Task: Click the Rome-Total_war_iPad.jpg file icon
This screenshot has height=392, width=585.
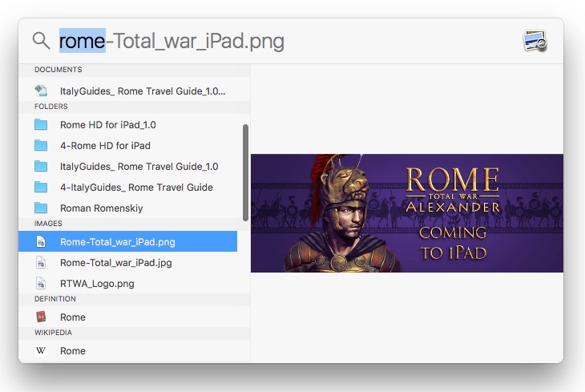Action: pyautogui.click(x=41, y=262)
